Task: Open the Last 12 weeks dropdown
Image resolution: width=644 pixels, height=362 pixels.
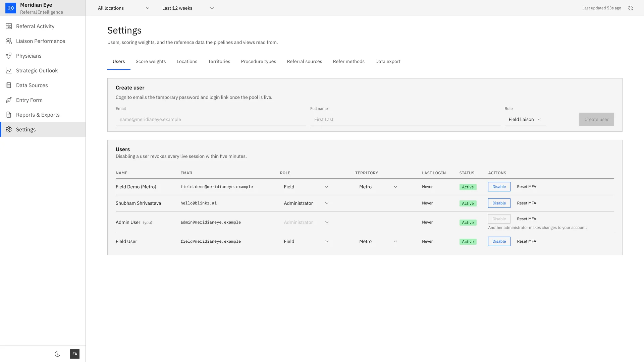Action: point(188,8)
